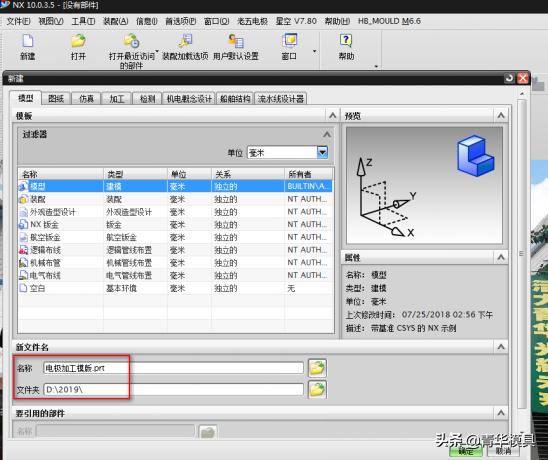Click the 取消 cancel button
The image size is (548, 460).
[503, 452]
